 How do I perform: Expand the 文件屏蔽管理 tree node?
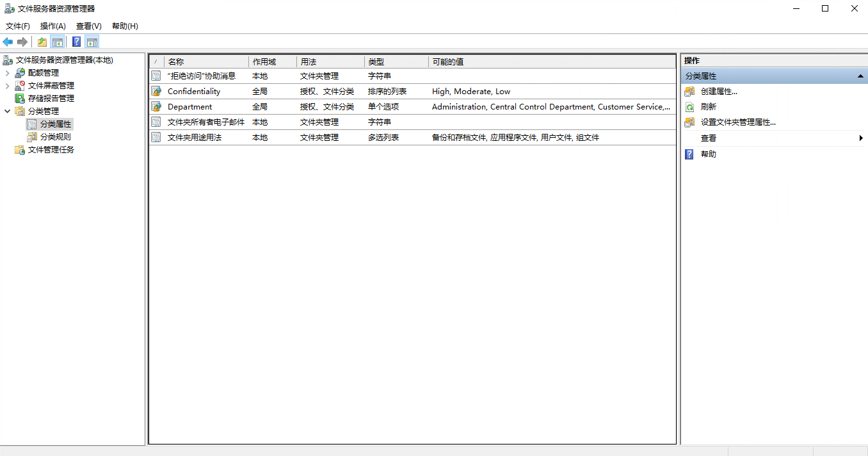pos(7,86)
